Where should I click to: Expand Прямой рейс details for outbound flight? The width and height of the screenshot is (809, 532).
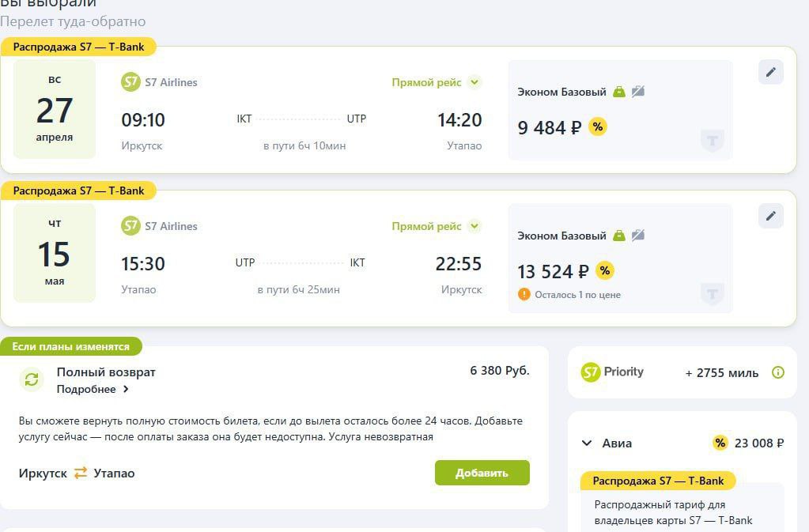pyautogui.click(x=474, y=82)
